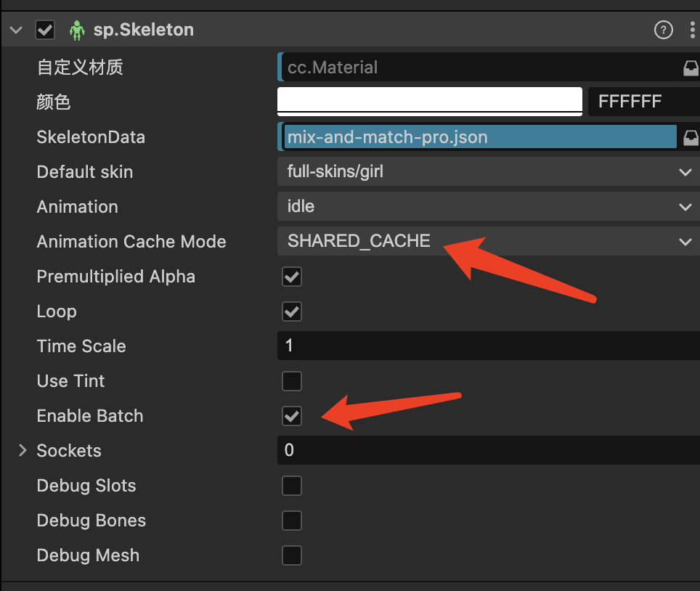Click the white color swatch
This screenshot has width=700, height=591.
pos(430,102)
